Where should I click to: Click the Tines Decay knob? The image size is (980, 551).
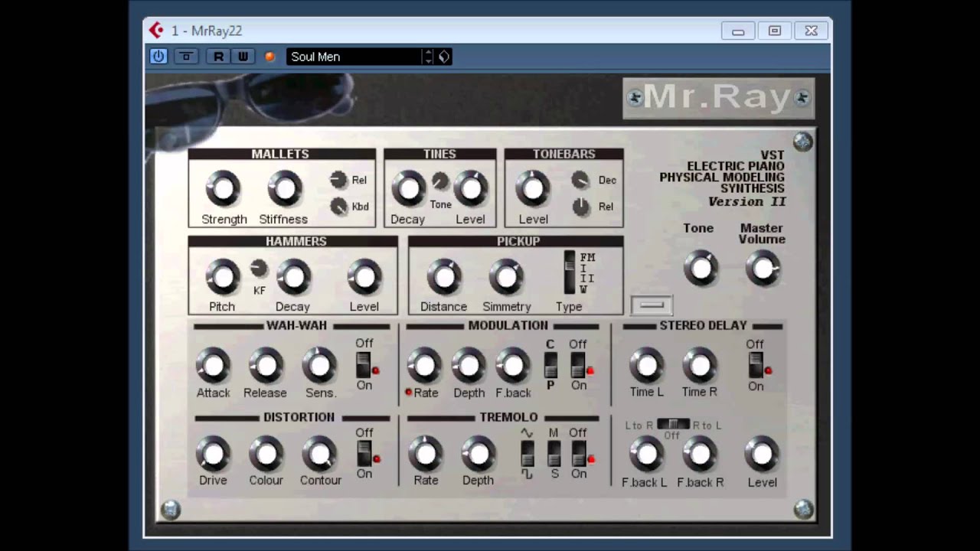point(409,188)
